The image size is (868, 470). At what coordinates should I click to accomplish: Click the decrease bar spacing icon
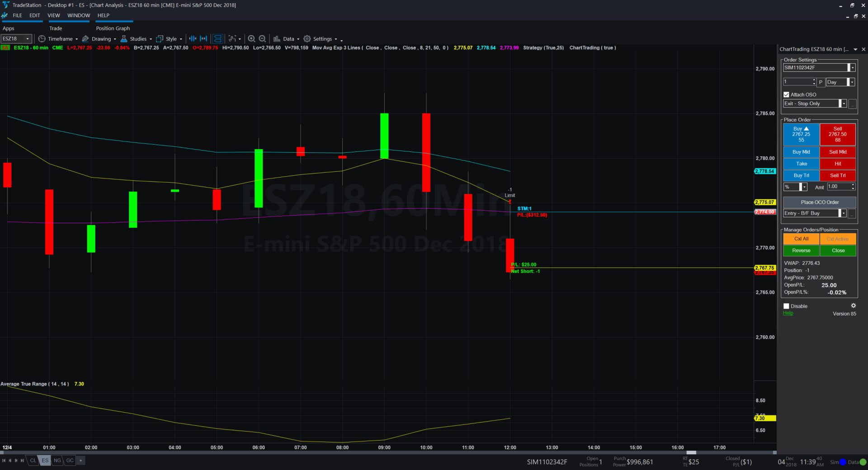tap(193, 39)
